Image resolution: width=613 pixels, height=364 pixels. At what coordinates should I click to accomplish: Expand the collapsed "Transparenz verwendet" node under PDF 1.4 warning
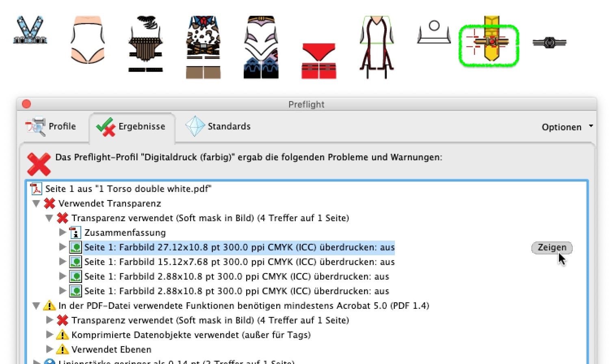50,320
